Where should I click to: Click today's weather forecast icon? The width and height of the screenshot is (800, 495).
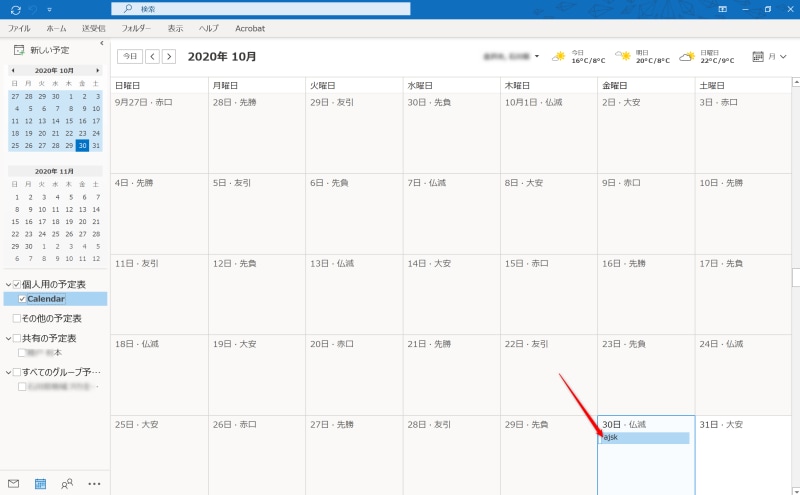pyautogui.click(x=560, y=56)
